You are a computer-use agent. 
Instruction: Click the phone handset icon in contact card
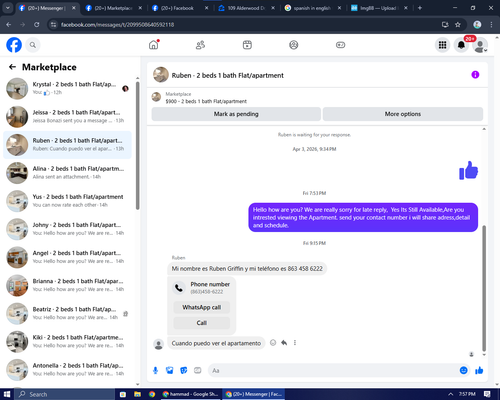pos(179,288)
